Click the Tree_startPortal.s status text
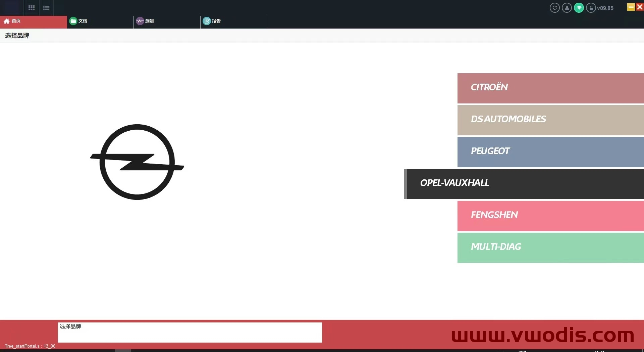 [x=30, y=346]
